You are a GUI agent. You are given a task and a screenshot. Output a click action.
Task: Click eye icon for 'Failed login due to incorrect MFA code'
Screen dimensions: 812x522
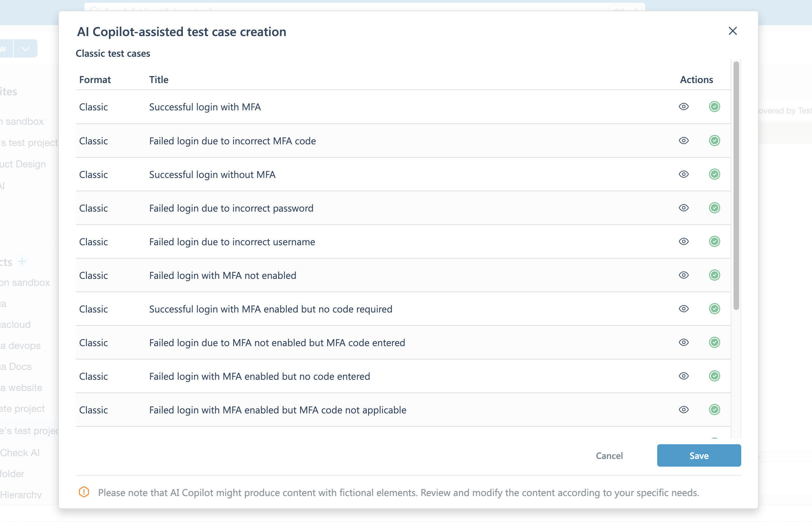[683, 140]
